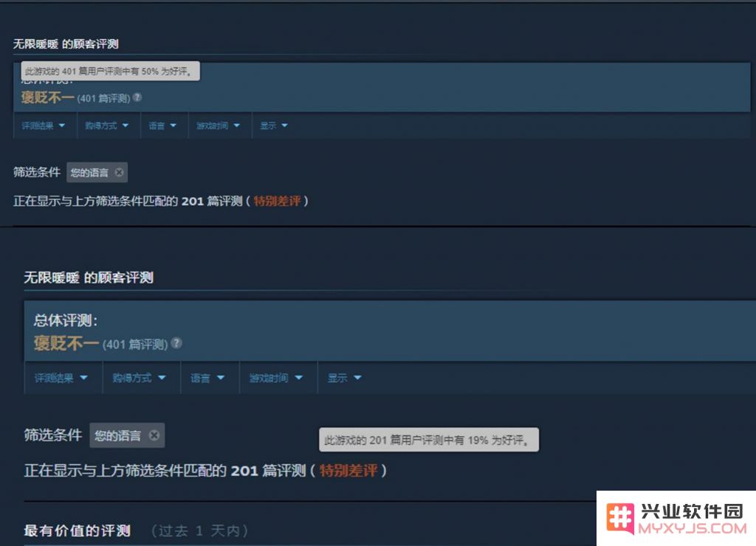The width and height of the screenshot is (756, 546).
Task: Expand the lower 语言 dropdown
Action: point(207,378)
